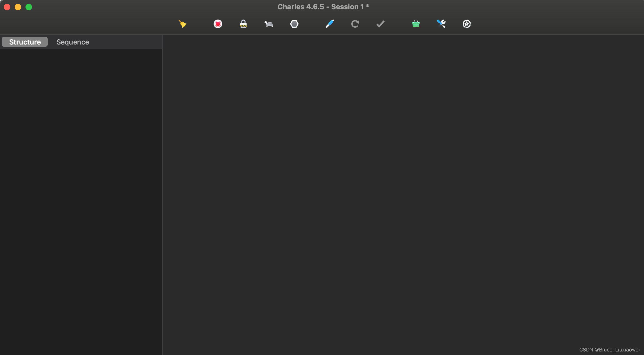The width and height of the screenshot is (644, 355).
Task: Close the Charles window with the red button
Action: click(x=7, y=7)
